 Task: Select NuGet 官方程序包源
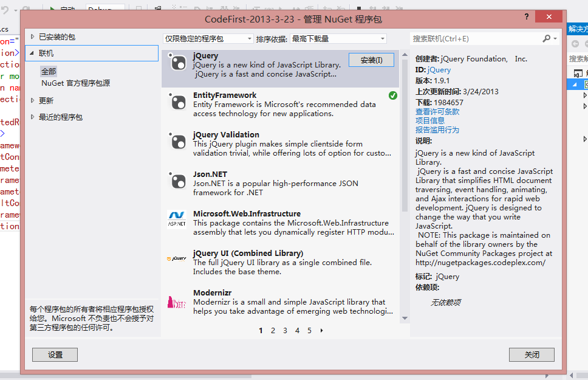pyautogui.click(x=76, y=83)
